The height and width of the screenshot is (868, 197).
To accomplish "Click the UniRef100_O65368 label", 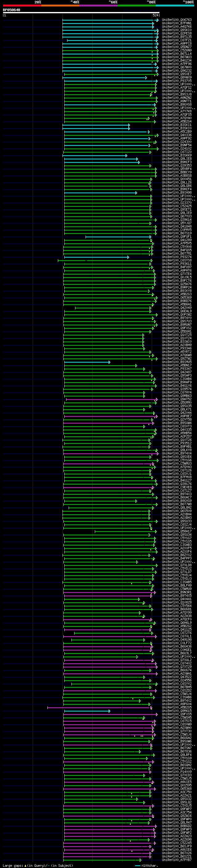I will point(177,789).
